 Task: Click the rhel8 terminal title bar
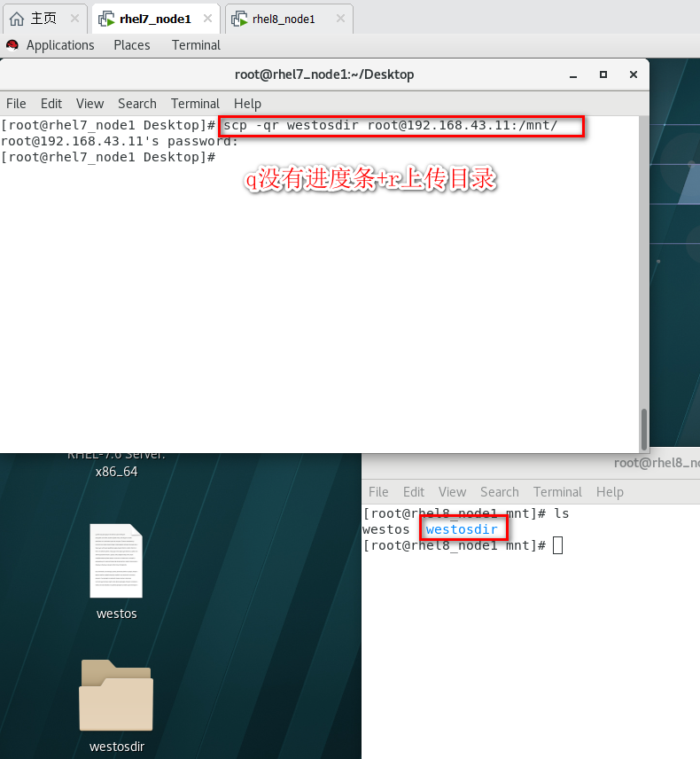(x=531, y=463)
